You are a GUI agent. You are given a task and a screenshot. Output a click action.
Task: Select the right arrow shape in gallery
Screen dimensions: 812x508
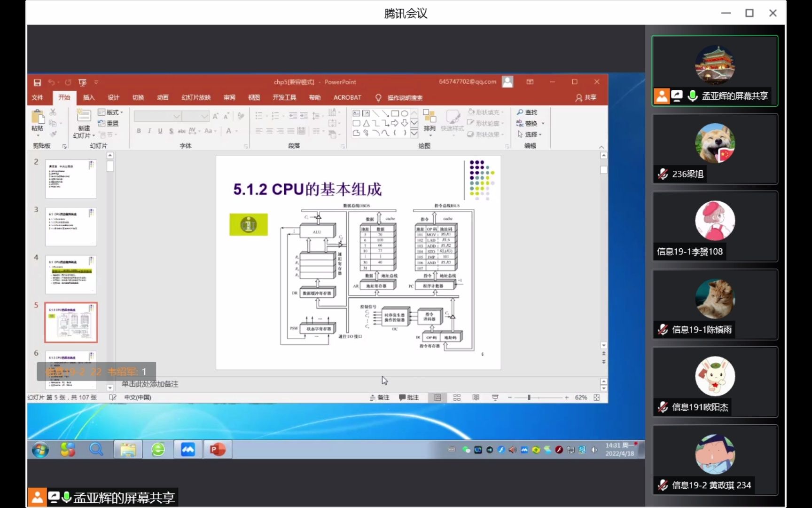click(395, 123)
